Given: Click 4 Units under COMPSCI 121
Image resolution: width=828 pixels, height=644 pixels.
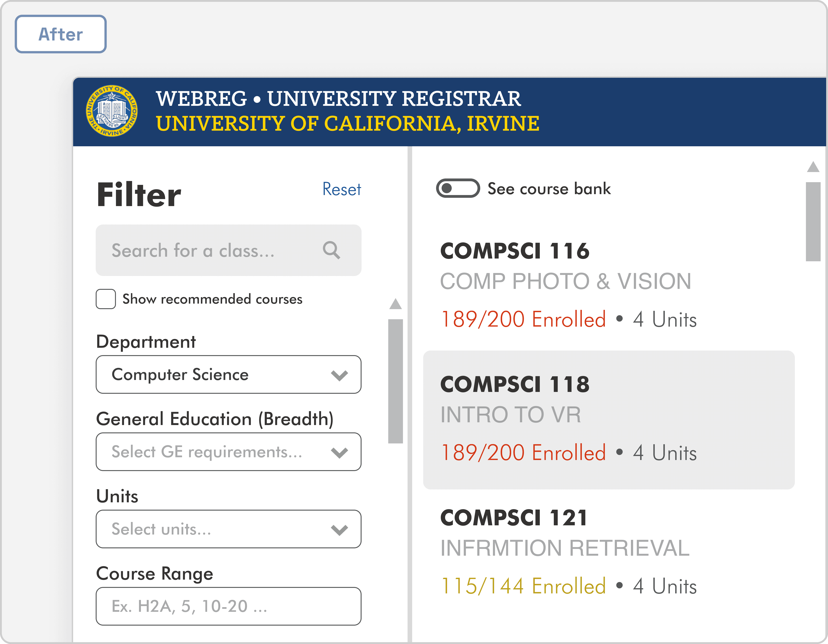Looking at the screenshot, I should pyautogui.click(x=665, y=586).
